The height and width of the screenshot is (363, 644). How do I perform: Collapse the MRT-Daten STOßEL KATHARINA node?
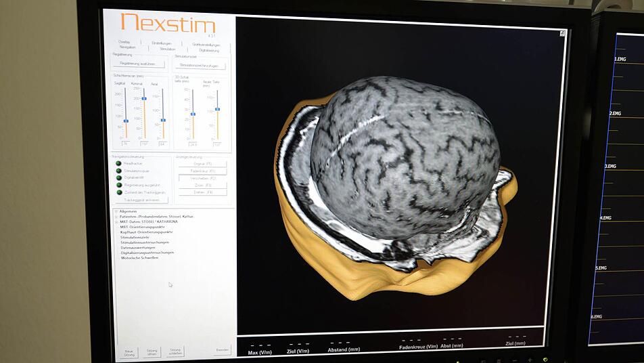(116, 222)
